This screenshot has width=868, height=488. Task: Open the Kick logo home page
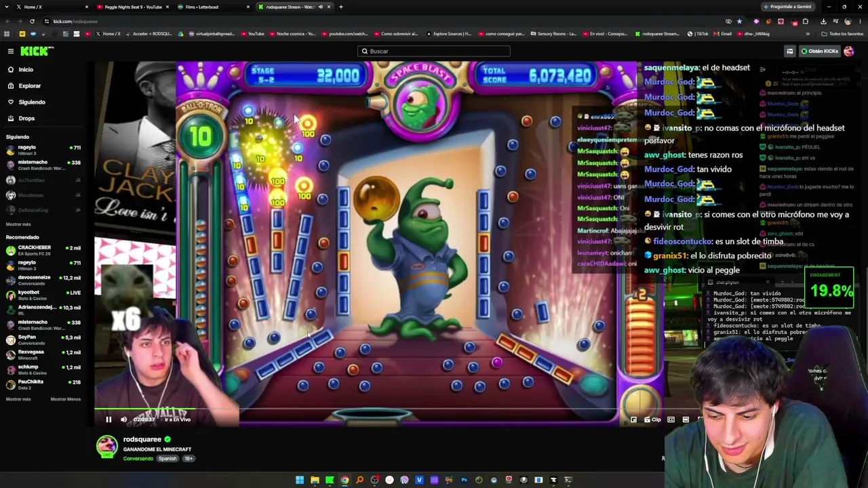tap(37, 52)
